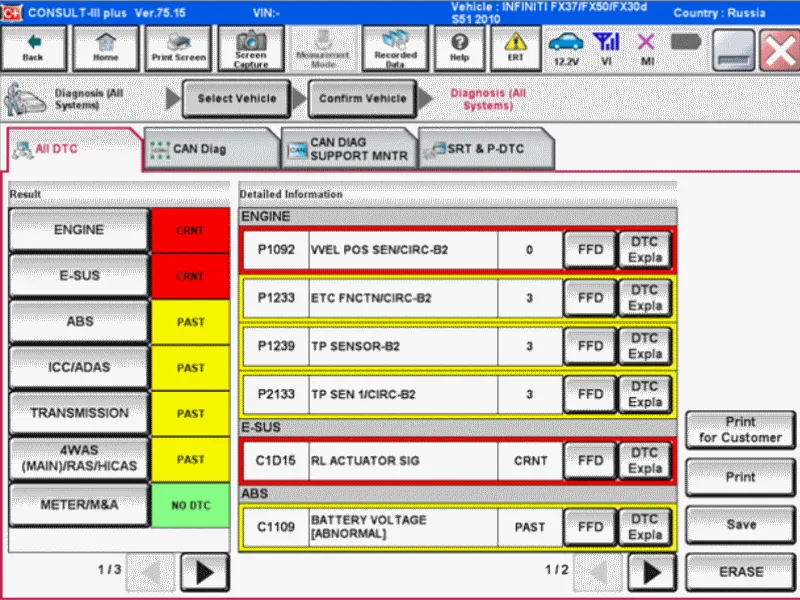
Task: Close the CONSULT-III plus application
Action: [779, 49]
